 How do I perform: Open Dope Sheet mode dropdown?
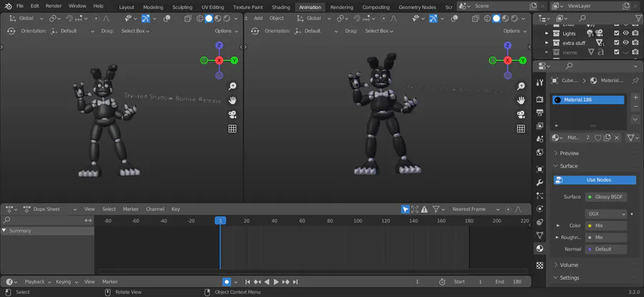50,209
